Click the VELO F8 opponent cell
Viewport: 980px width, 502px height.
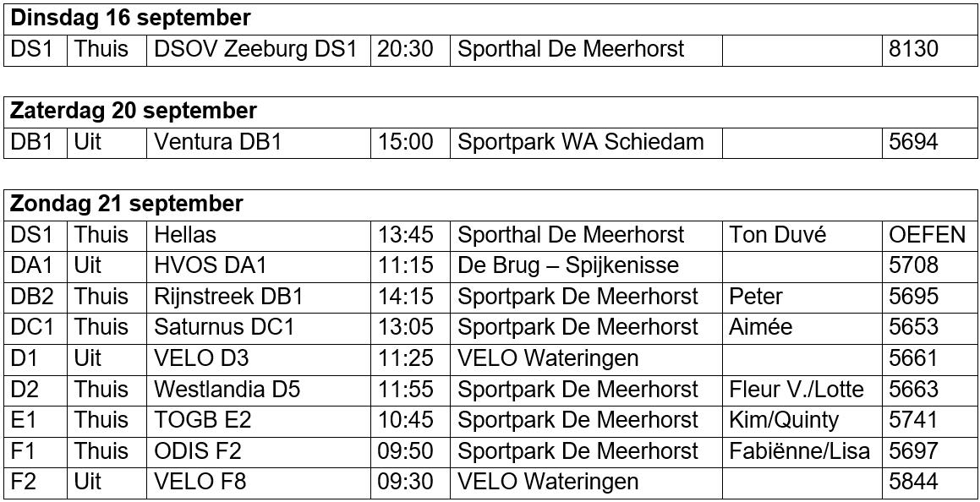[259, 482]
